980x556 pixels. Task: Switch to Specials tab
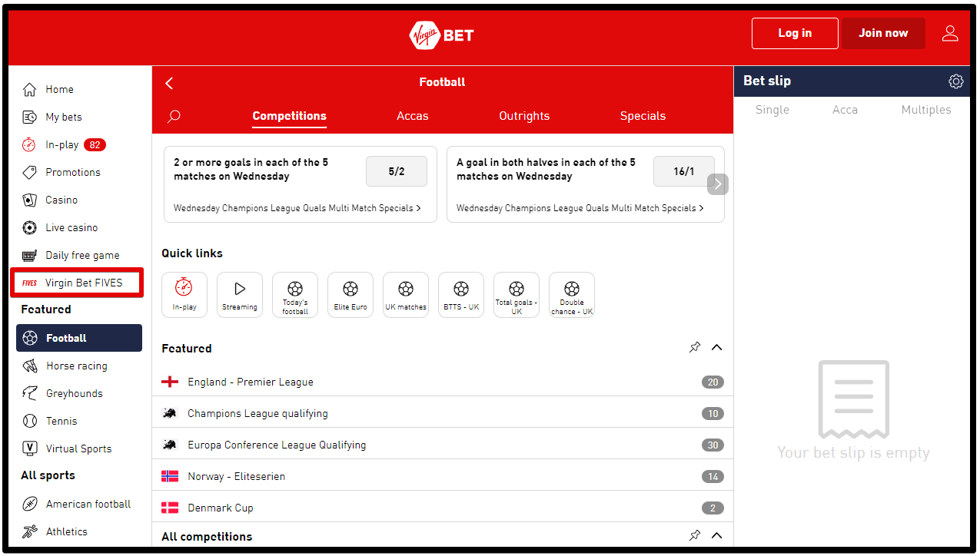643,116
